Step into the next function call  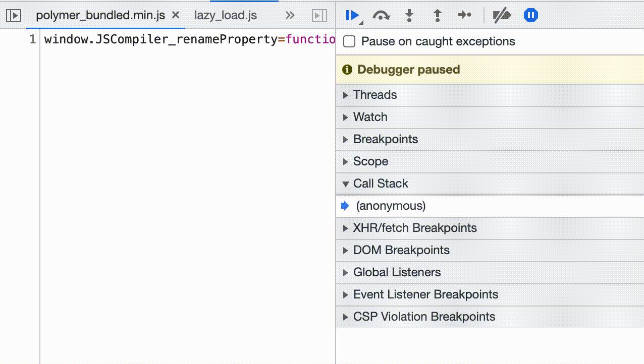point(409,15)
